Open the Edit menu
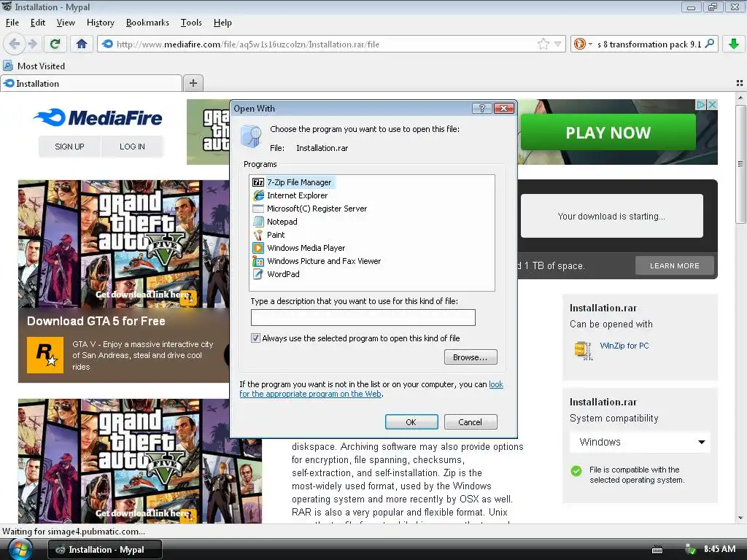 pyautogui.click(x=38, y=23)
